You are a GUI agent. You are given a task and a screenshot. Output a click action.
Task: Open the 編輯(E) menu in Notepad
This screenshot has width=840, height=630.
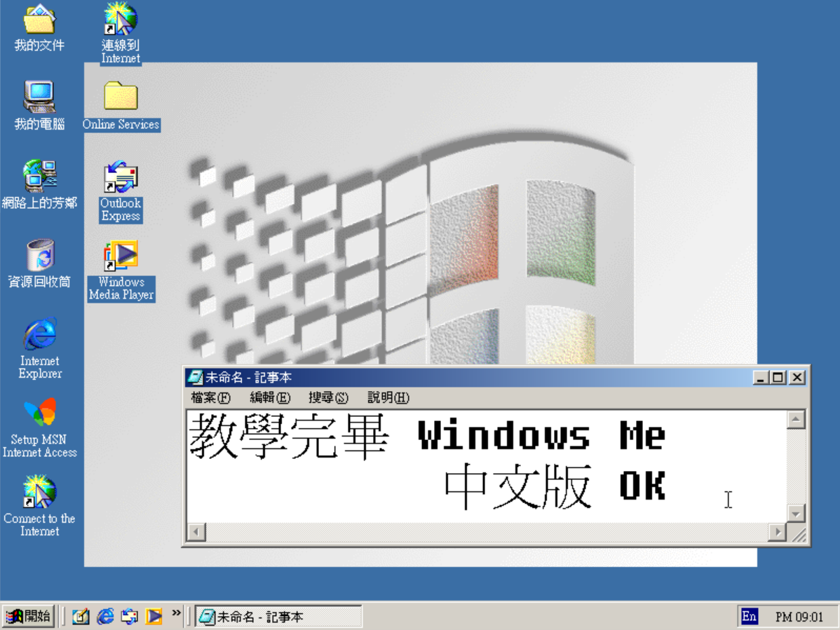pyautogui.click(x=269, y=397)
